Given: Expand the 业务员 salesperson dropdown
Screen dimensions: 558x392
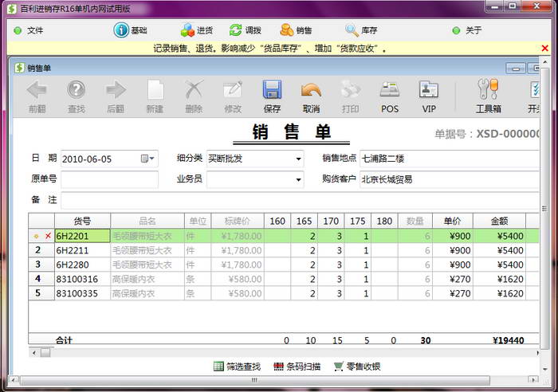Looking at the screenshot, I should [298, 179].
